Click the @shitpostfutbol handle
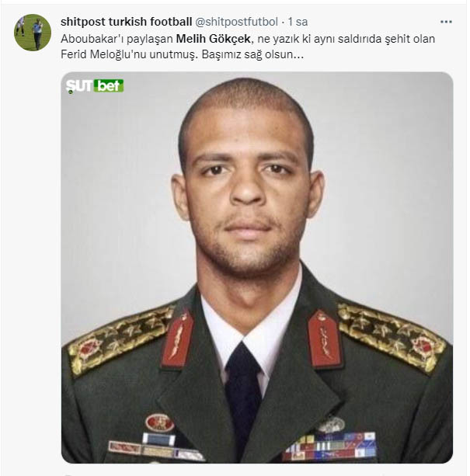 point(238,21)
